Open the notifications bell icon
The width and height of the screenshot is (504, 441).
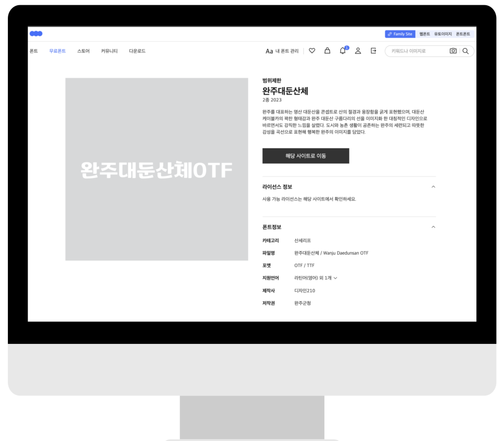(343, 51)
